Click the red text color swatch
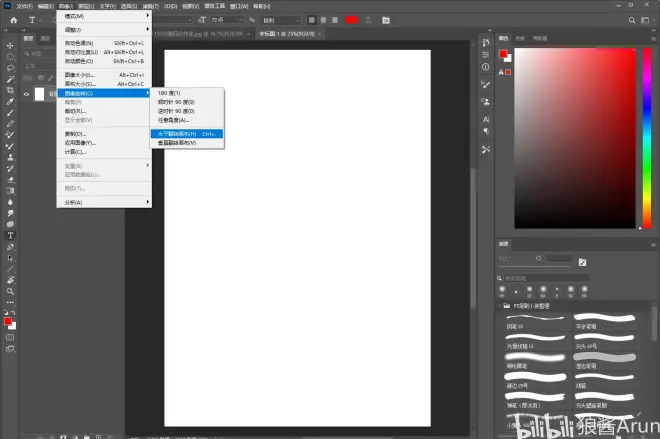660x439 pixels. point(351,19)
